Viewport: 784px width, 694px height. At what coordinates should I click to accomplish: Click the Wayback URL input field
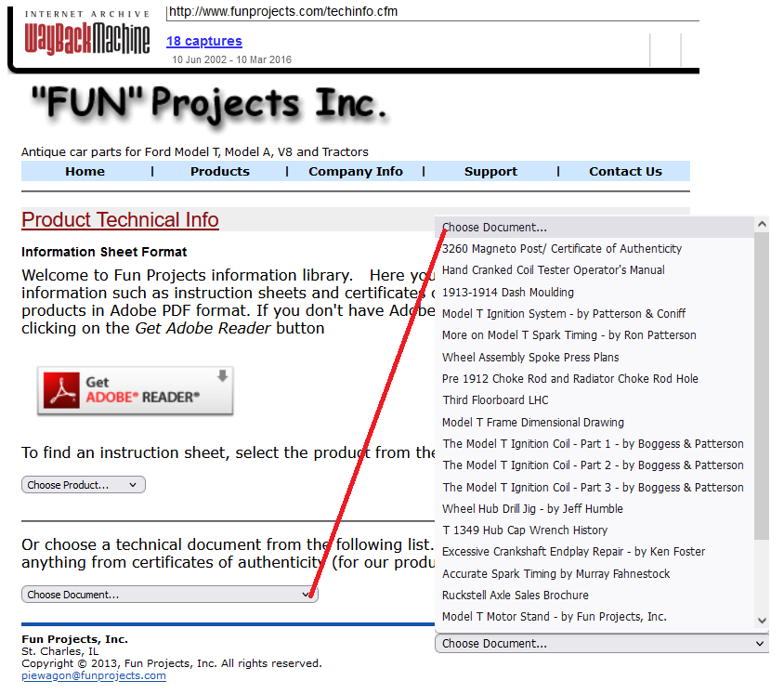pos(432,11)
